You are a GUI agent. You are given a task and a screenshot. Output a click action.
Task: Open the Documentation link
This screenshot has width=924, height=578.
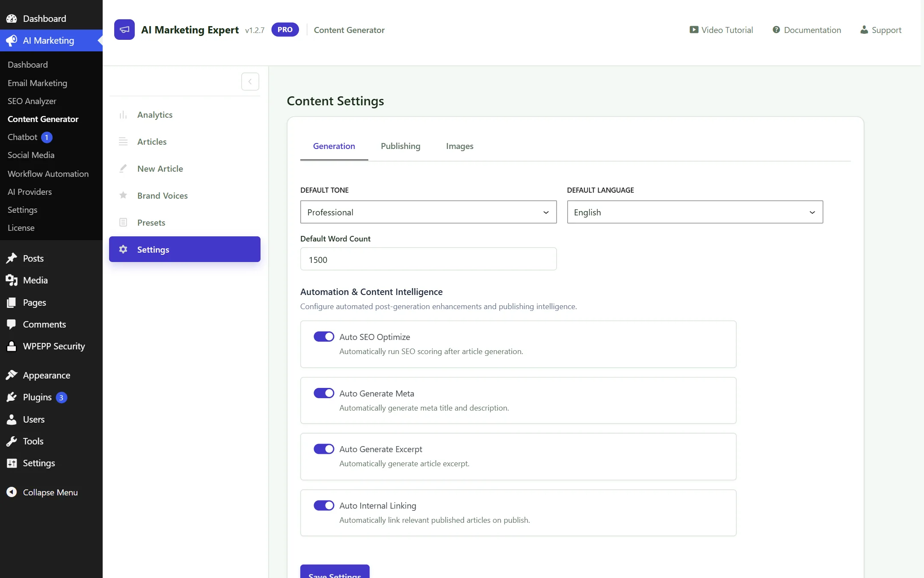pos(807,30)
